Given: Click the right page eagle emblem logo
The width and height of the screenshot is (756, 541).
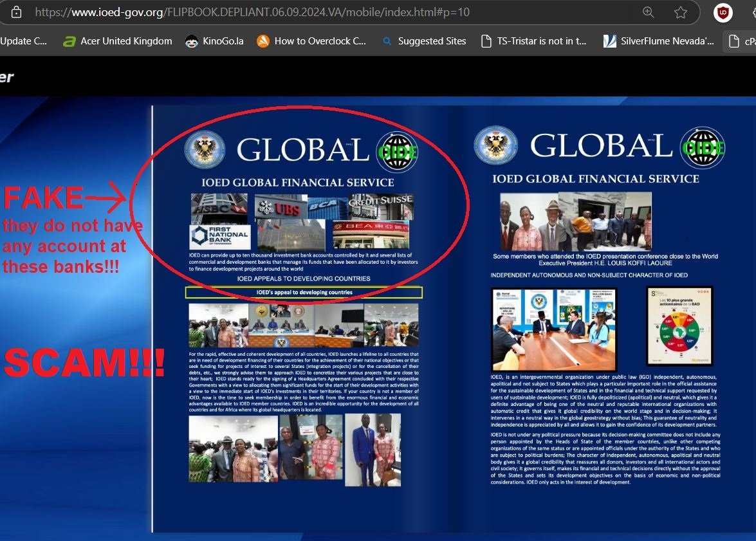Looking at the screenshot, I should pos(495,145).
